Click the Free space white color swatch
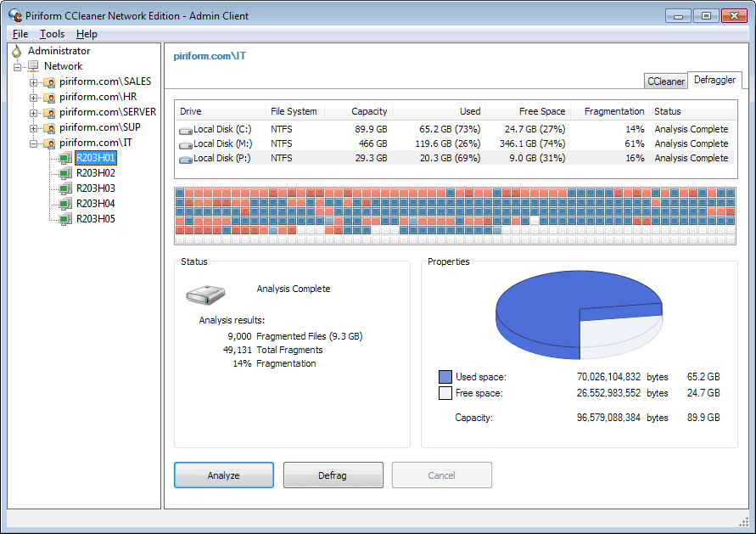 click(445, 393)
